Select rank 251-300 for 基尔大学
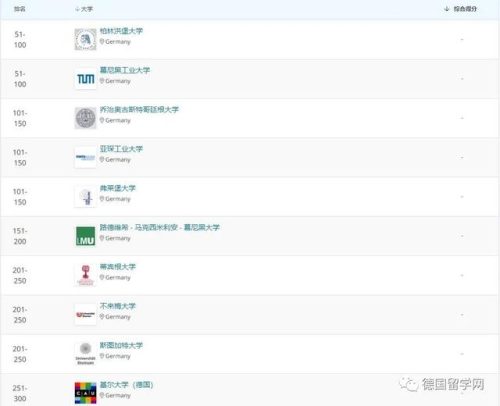This screenshot has height=406, width=500. coord(20,393)
